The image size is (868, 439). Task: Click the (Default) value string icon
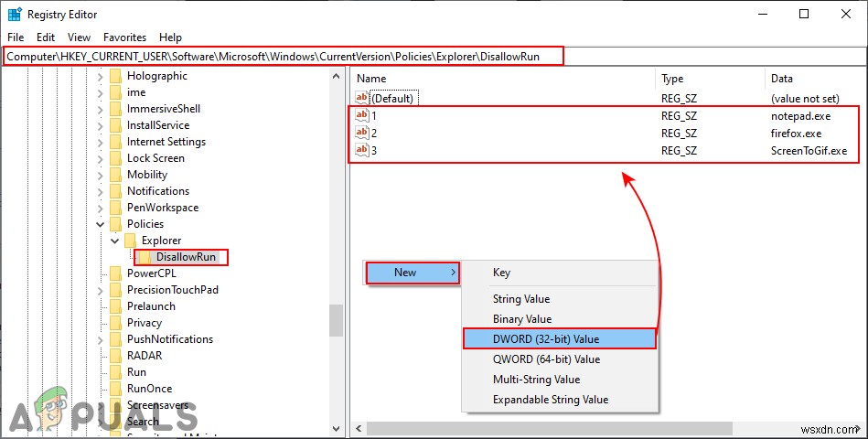click(362, 98)
